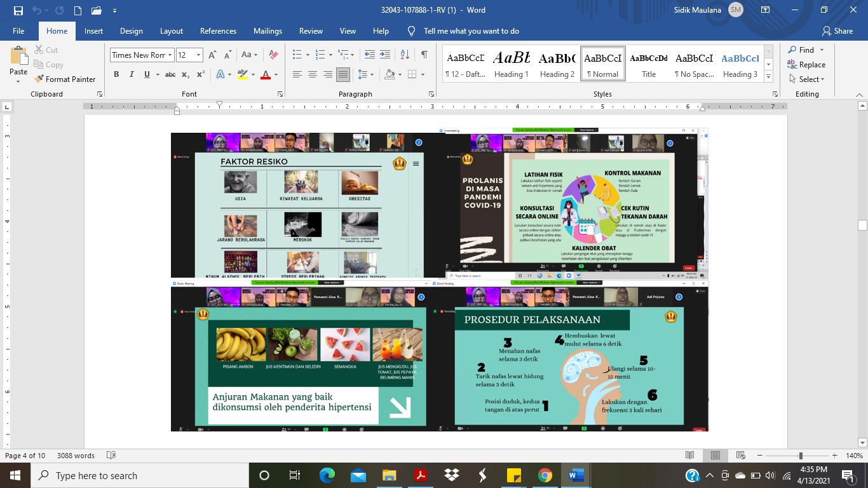The width and height of the screenshot is (868, 488).
Task: Copy the selection to clipboard
Action: pos(48,65)
